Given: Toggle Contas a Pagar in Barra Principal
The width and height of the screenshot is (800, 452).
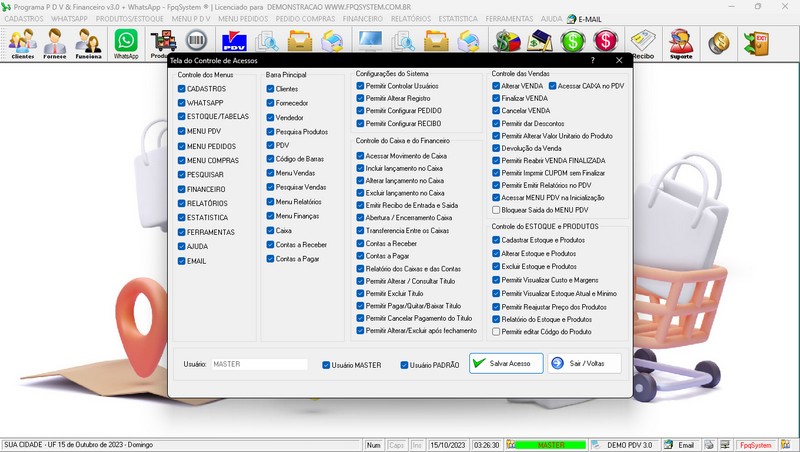Looking at the screenshot, I should (270, 259).
